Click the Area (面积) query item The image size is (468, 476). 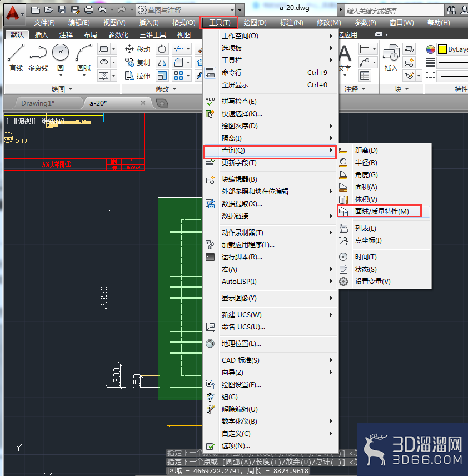tap(384, 187)
